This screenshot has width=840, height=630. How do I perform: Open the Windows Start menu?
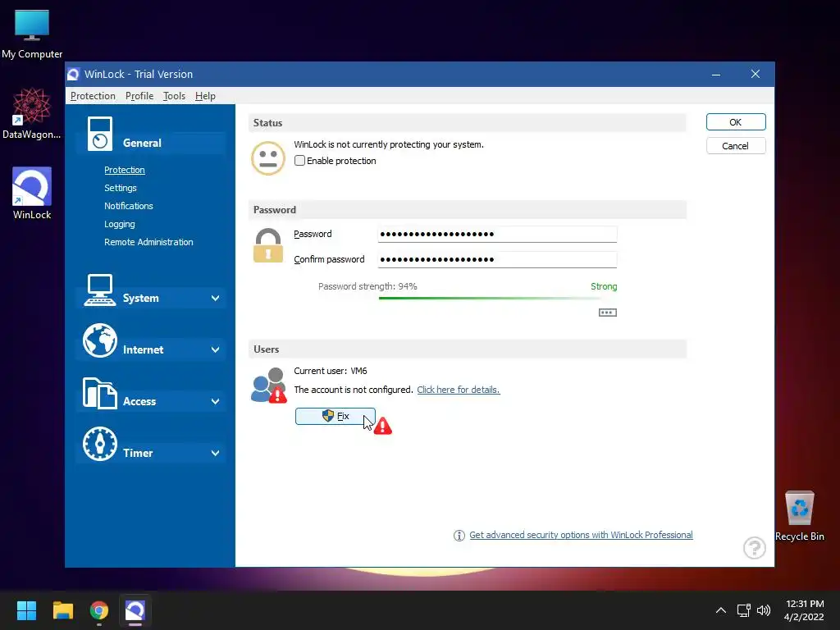tap(26, 610)
